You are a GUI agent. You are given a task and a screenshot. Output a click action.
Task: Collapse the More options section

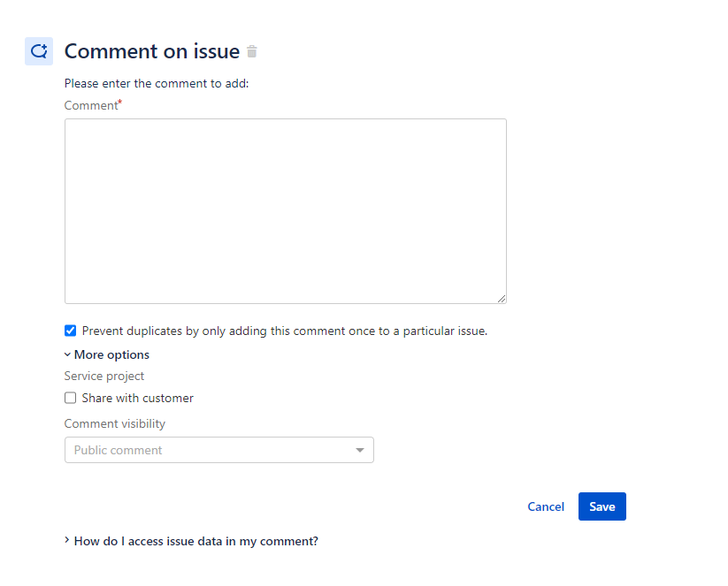coord(111,354)
